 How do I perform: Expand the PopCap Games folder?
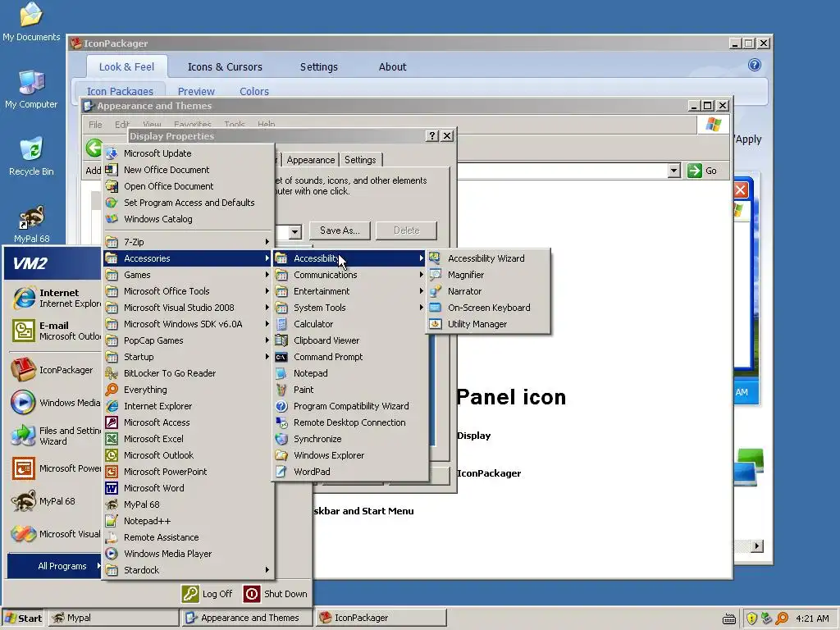pos(188,340)
